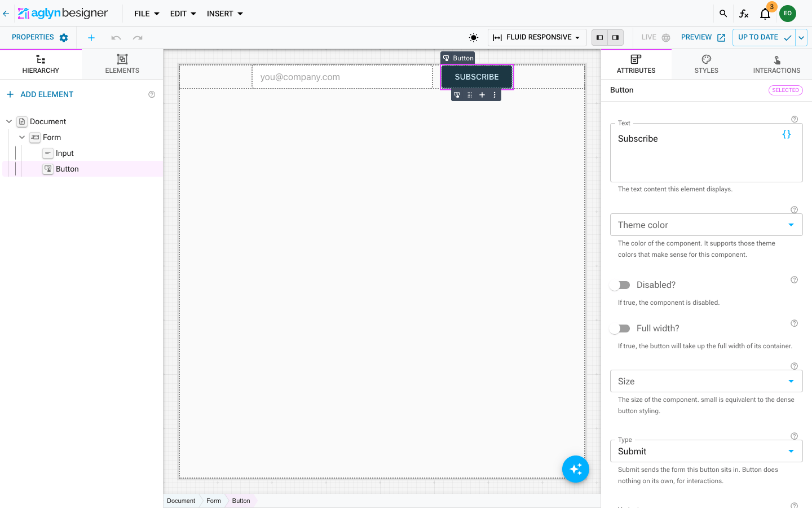This screenshot has width=812, height=508.
Task: Open the FILE menu
Action: [147, 14]
